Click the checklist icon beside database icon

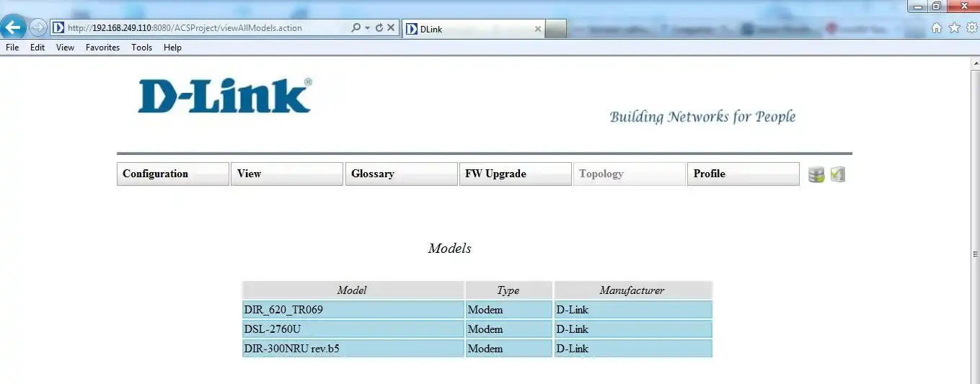coord(838,174)
